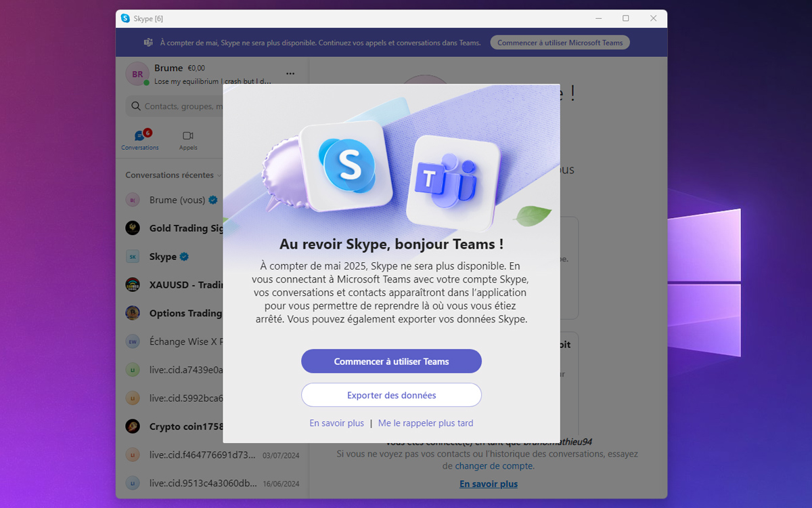This screenshot has height=508, width=812.
Task: Select the Conversations tab
Action: coord(139,140)
